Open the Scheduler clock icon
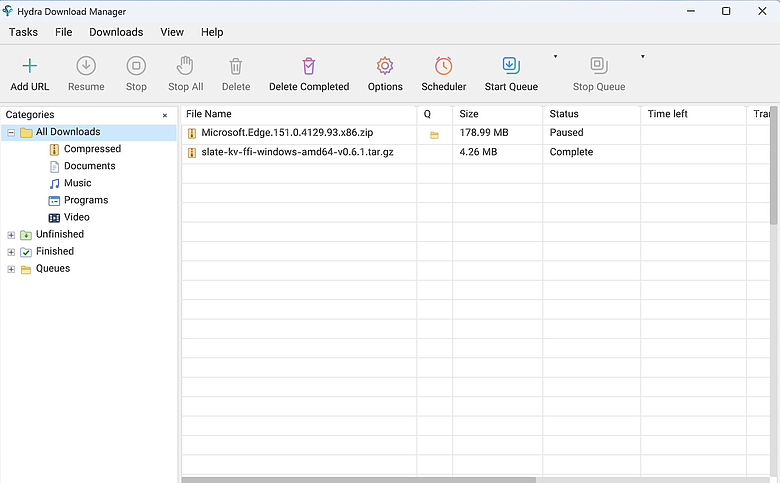 click(443, 66)
